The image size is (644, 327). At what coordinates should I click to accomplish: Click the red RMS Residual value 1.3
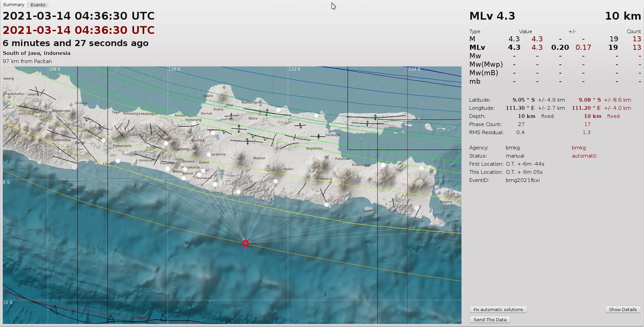(x=587, y=132)
